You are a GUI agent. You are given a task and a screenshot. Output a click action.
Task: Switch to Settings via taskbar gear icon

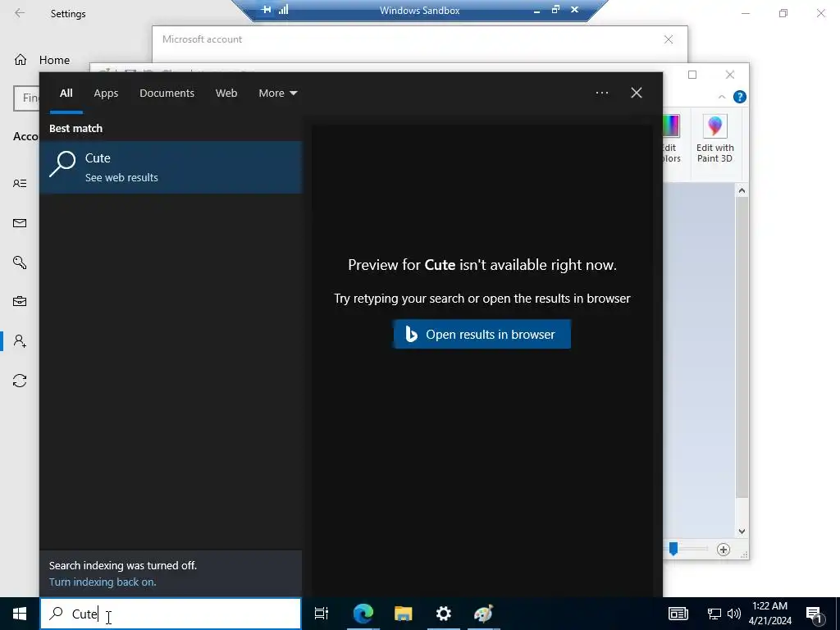coord(444,614)
